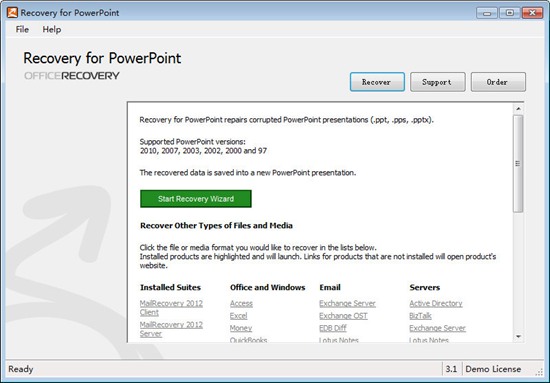
Task: Click the OfficeRecovery logo
Action: (x=72, y=76)
